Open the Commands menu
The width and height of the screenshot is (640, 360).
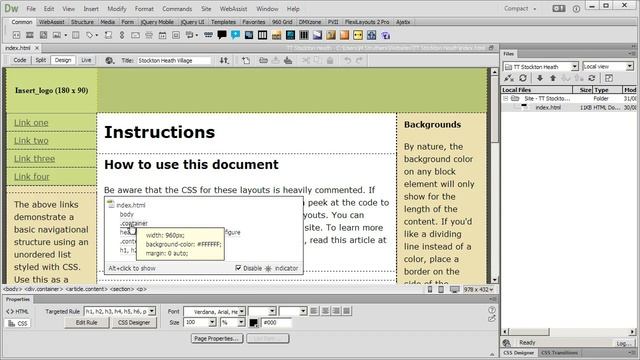177,9
